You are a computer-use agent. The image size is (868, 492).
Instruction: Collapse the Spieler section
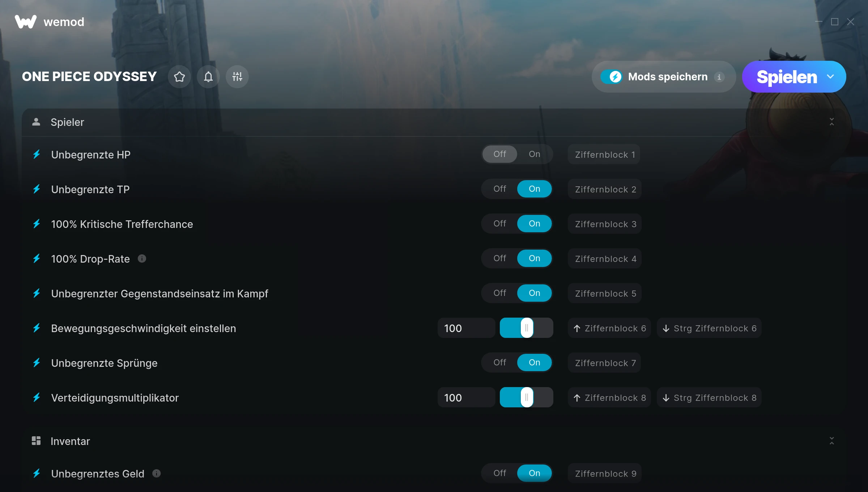click(x=832, y=122)
